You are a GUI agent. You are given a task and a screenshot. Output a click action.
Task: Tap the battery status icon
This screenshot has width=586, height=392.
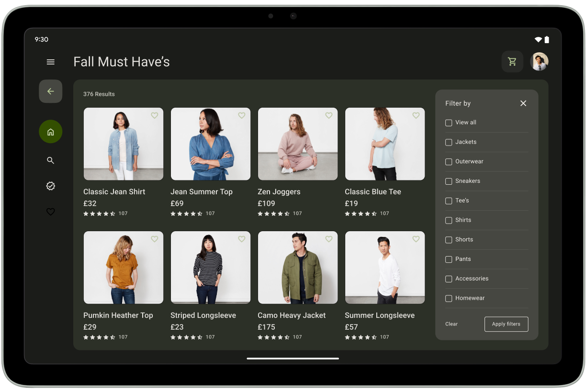(547, 39)
